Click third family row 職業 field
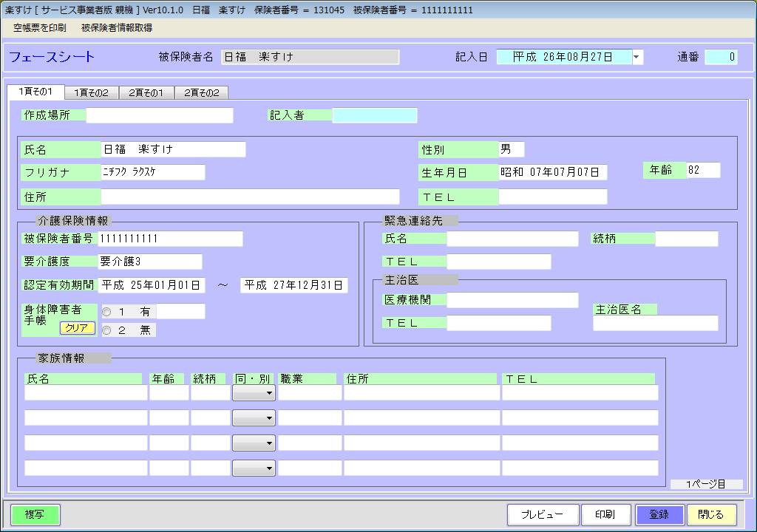The image size is (757, 532). point(310,443)
